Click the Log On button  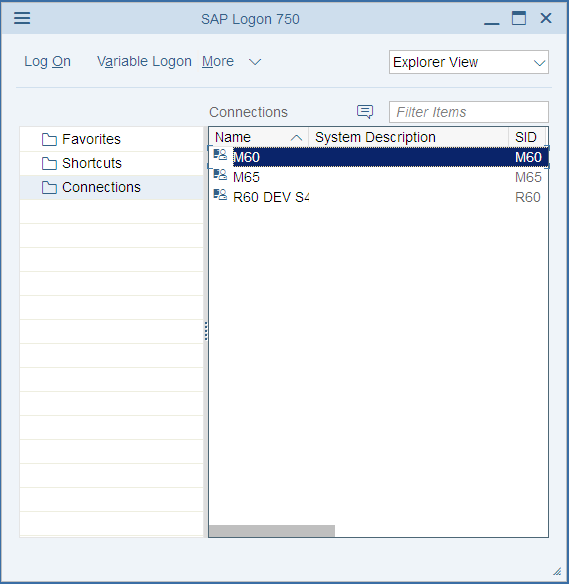pos(47,61)
